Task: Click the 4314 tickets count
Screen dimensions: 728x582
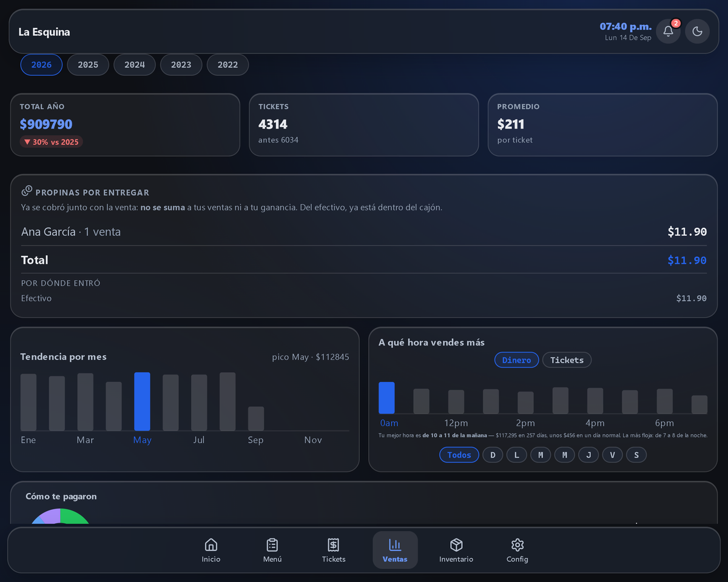Action: click(273, 124)
